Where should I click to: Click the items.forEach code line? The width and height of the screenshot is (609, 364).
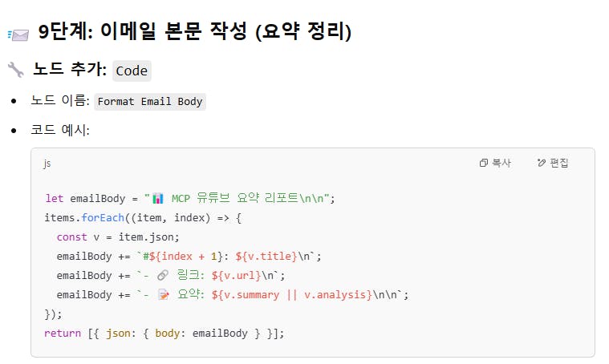tap(143, 217)
